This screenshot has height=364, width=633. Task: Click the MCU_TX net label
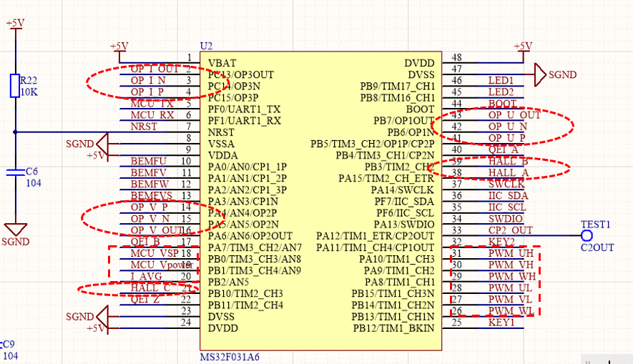pyautogui.click(x=152, y=103)
